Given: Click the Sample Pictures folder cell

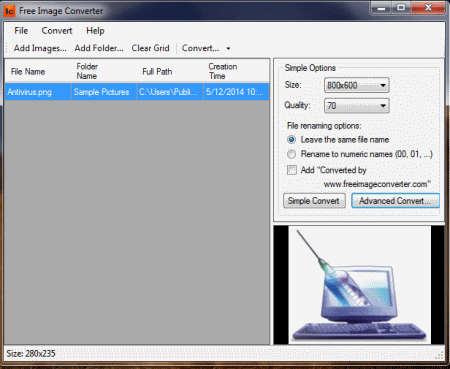Looking at the screenshot, I should [104, 92].
